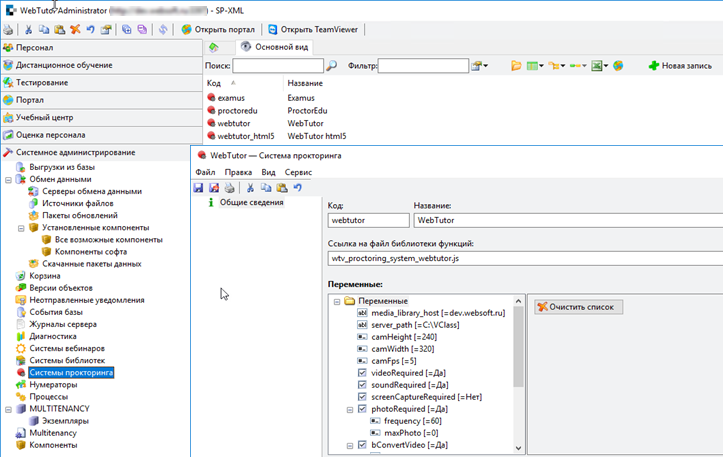The width and height of the screenshot is (723, 459).
Task: Click the printer icon in WebTutor window toolbar
Action: click(x=229, y=188)
